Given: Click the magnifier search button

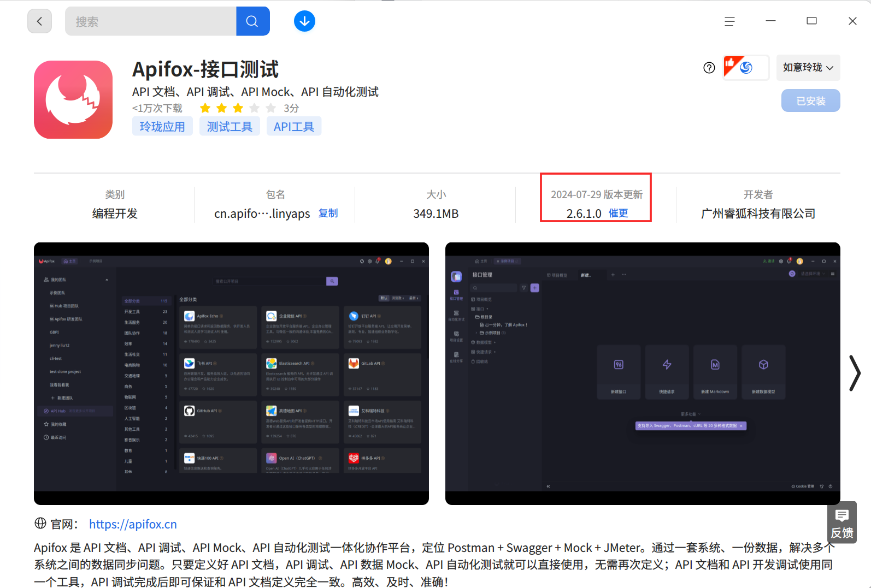Looking at the screenshot, I should point(252,21).
